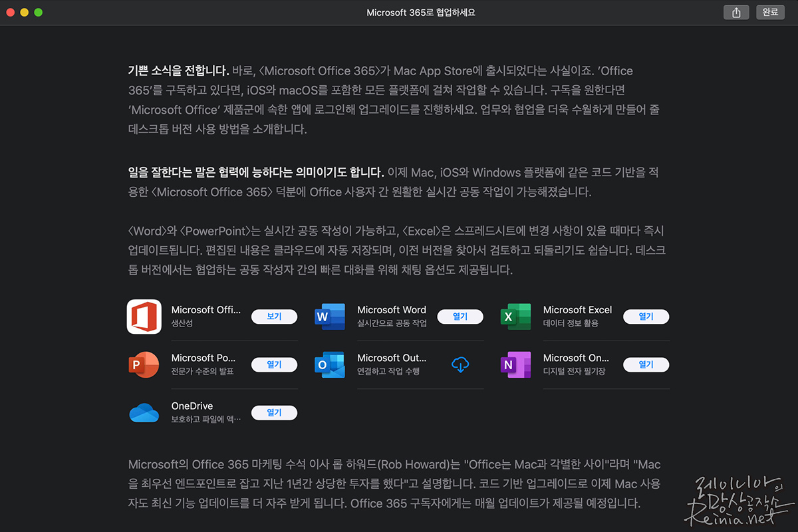Click the 디지털 전자 필기장 subtitle
Image resolution: width=798 pixels, height=532 pixels.
574,371
